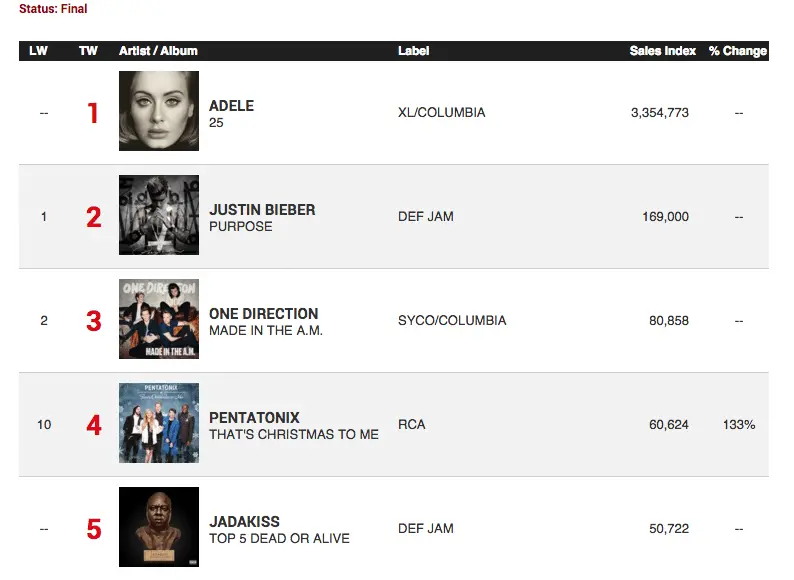Select ONE DIRECTION artist name
794x580 pixels.
(x=263, y=313)
